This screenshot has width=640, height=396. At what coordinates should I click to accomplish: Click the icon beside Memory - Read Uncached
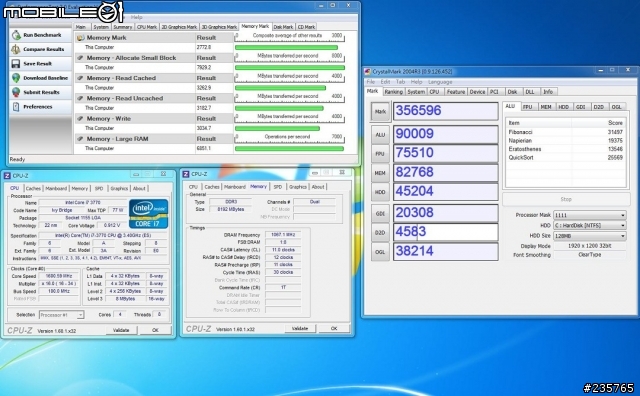[80, 98]
